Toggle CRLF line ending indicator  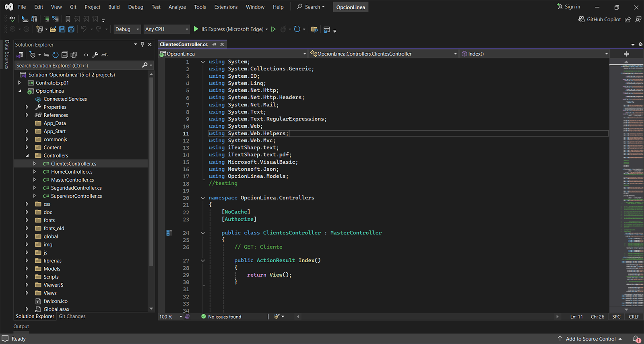click(x=634, y=317)
